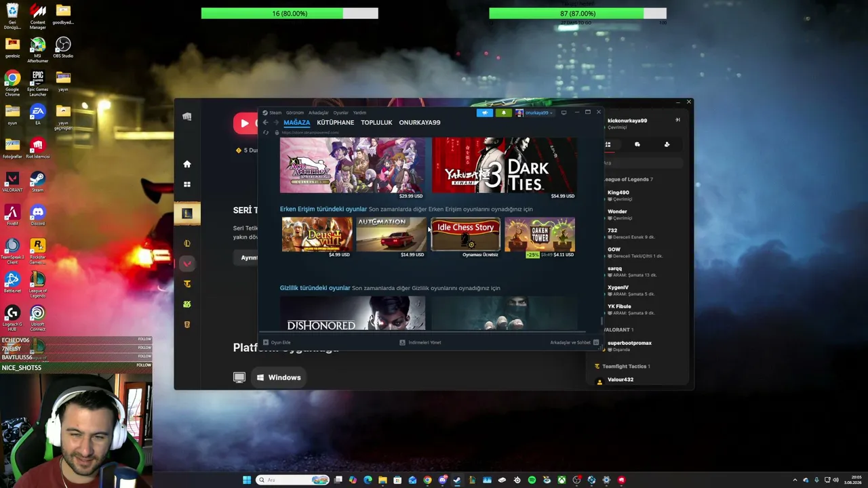Expand League of Legends friends group
This screenshot has height=488, width=868.
click(629, 179)
